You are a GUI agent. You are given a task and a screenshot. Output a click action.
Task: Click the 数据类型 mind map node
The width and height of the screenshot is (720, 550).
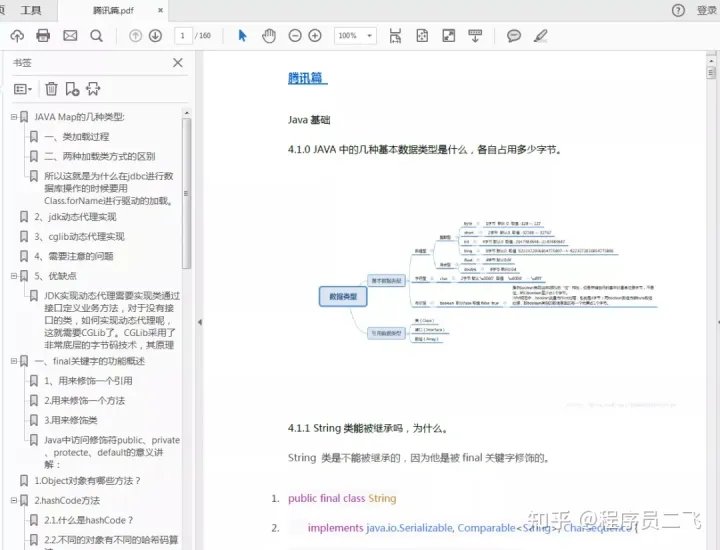click(x=343, y=297)
